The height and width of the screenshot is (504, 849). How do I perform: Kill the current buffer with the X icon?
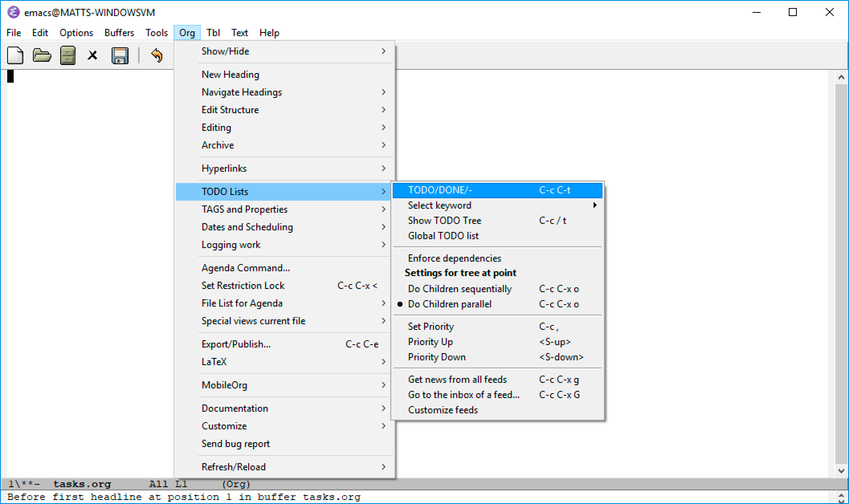(93, 55)
